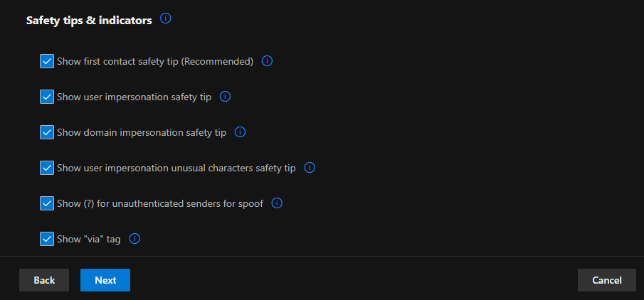Open info icon for unauthenticated senders option
This screenshot has width=644, height=300.
[278, 203]
